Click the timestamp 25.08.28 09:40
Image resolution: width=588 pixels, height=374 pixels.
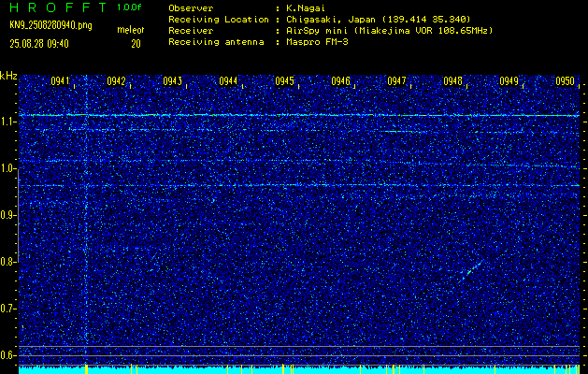click(39, 44)
